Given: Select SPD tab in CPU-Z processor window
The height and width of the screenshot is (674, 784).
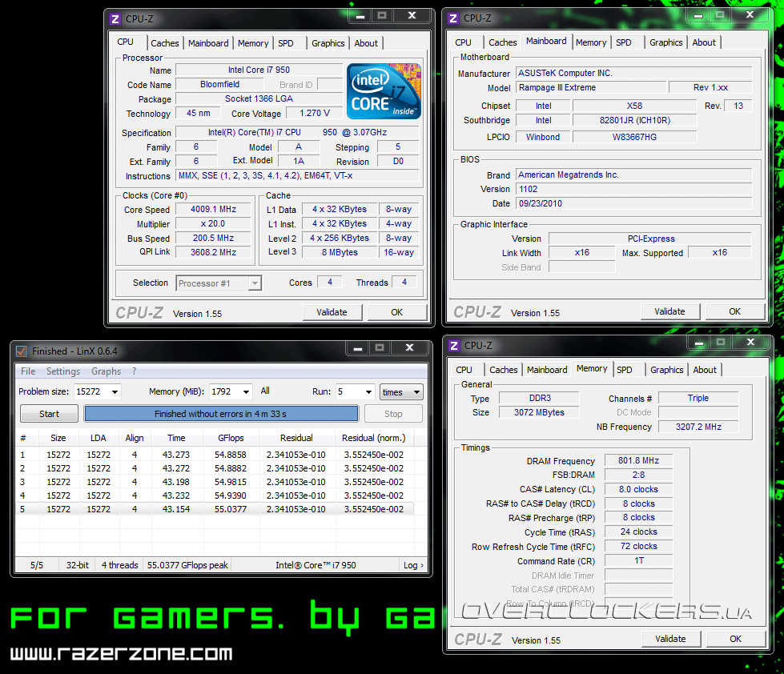Looking at the screenshot, I should (286, 43).
